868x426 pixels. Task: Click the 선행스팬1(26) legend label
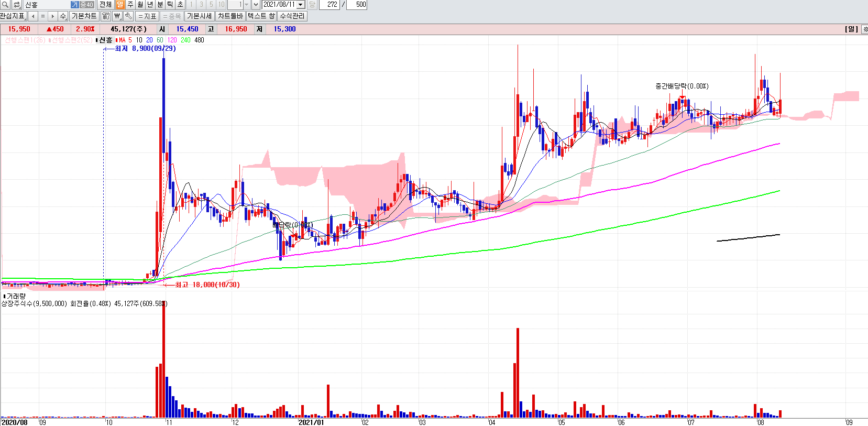pos(25,40)
